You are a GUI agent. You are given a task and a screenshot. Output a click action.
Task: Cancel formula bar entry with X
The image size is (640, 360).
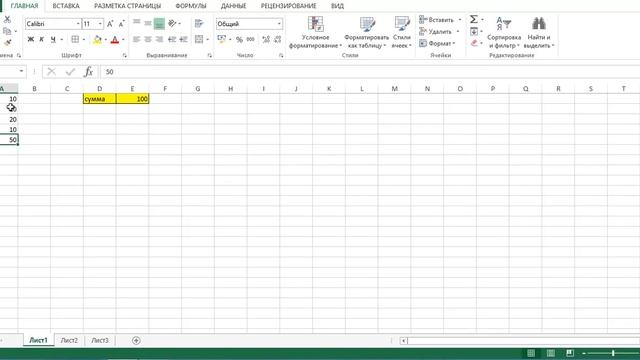[x=51, y=72]
